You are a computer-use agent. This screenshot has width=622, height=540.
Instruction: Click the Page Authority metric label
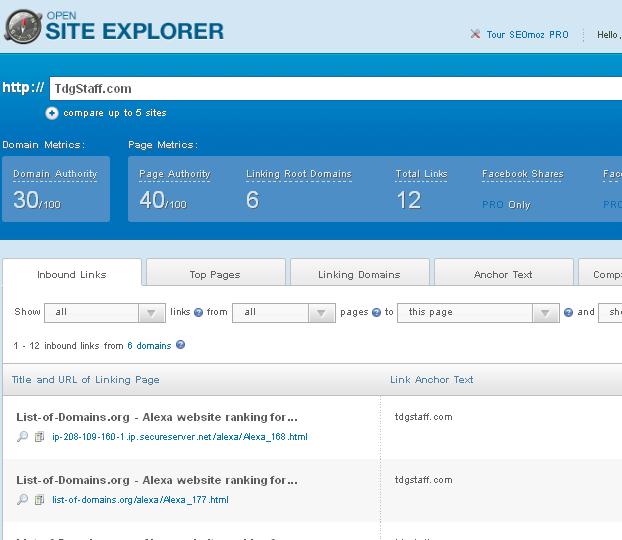(175, 174)
